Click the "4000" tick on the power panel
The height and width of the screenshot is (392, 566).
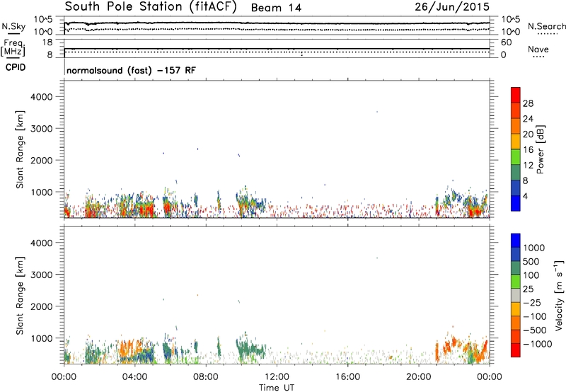coord(41,97)
